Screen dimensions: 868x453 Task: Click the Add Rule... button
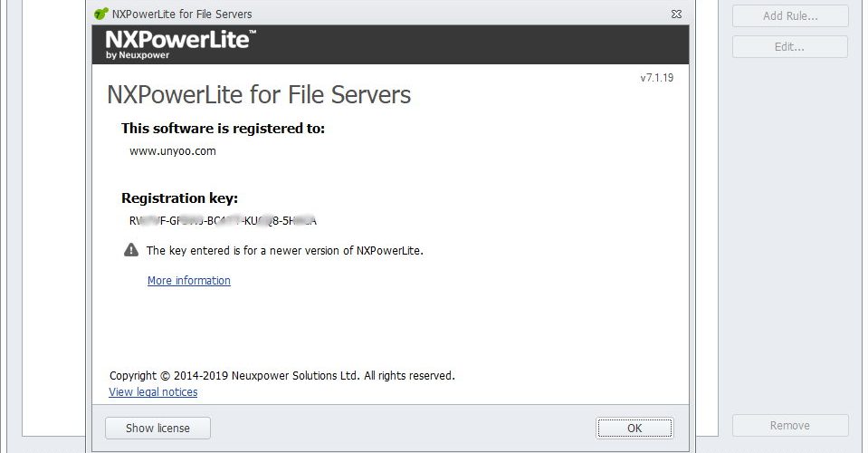click(x=790, y=16)
